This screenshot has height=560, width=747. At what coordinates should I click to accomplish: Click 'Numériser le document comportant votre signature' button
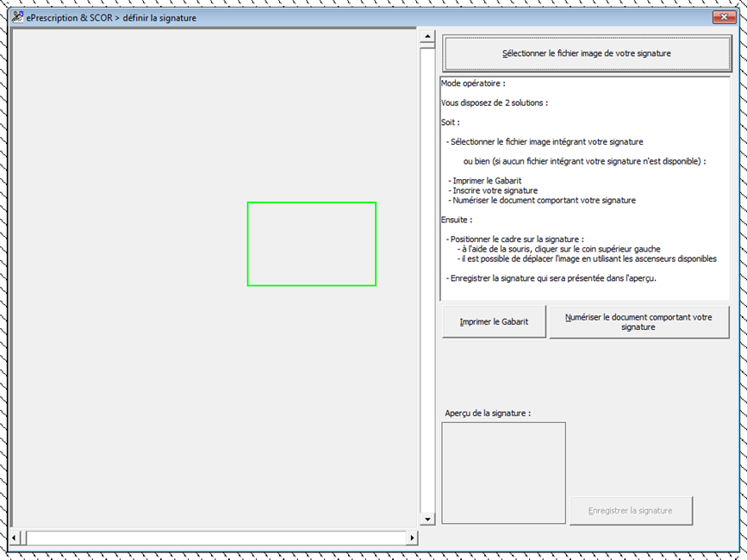tap(638, 322)
